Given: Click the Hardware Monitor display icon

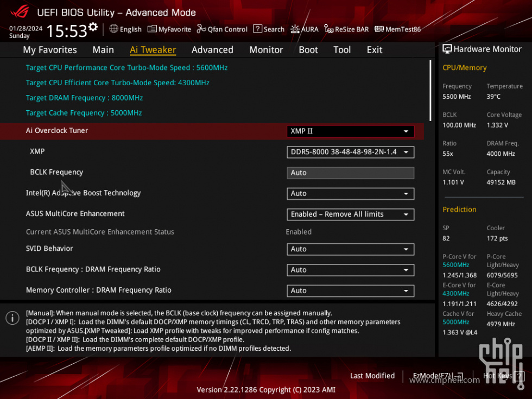Looking at the screenshot, I should point(447,49).
